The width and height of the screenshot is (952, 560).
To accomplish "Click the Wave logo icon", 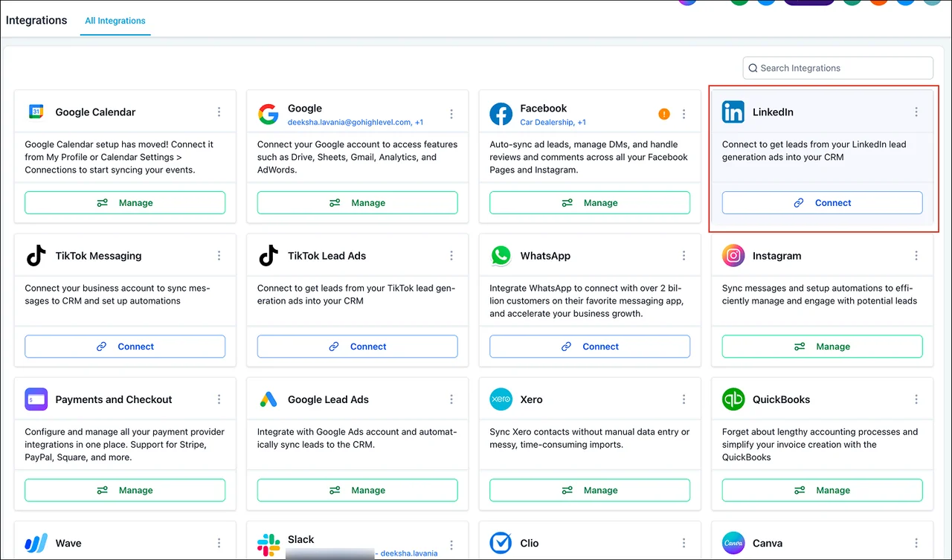I will point(36,543).
